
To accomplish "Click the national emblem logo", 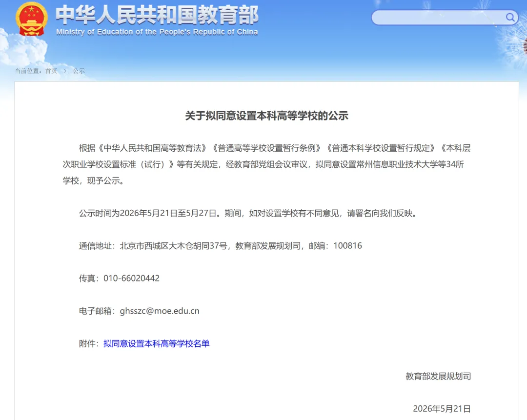I will (32, 19).
